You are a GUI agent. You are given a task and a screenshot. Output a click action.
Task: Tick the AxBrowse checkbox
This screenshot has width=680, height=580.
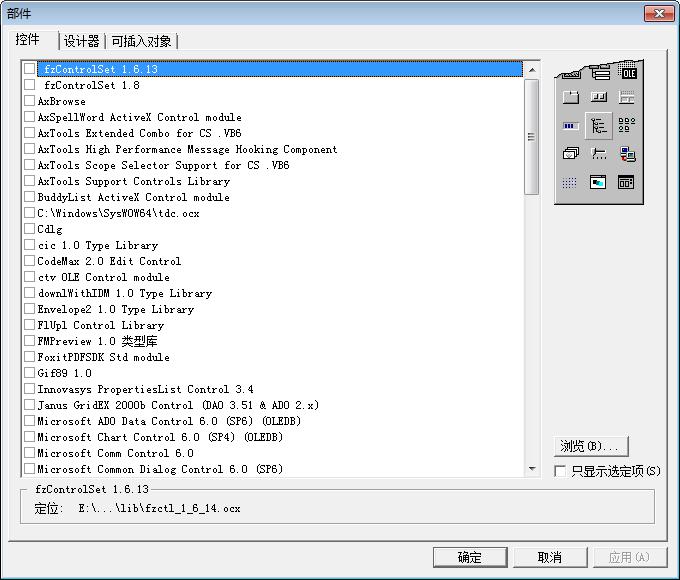[29, 101]
